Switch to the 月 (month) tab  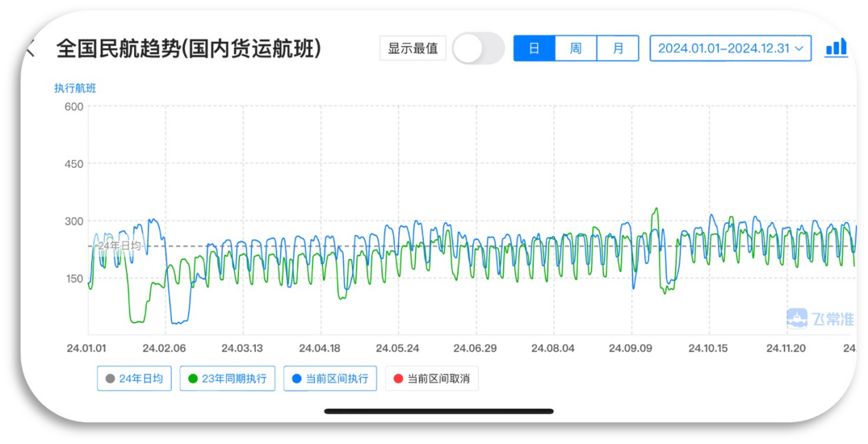point(618,49)
